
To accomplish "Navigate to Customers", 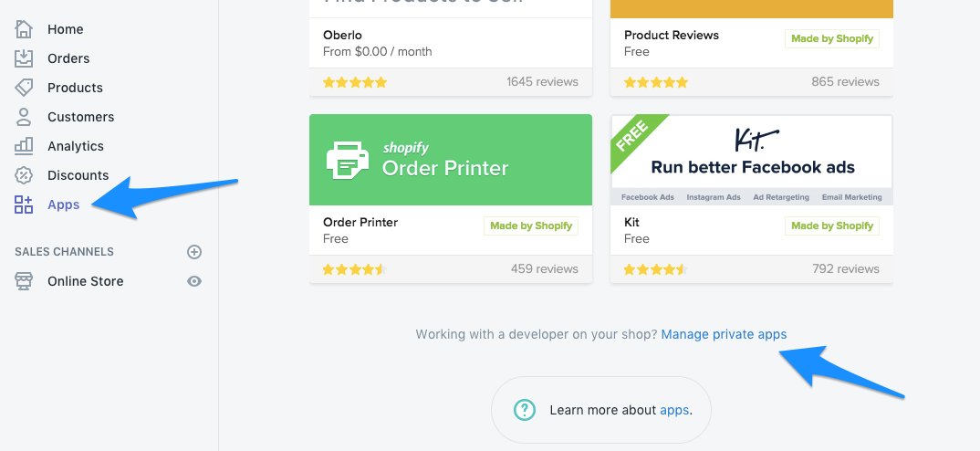I will [80, 117].
